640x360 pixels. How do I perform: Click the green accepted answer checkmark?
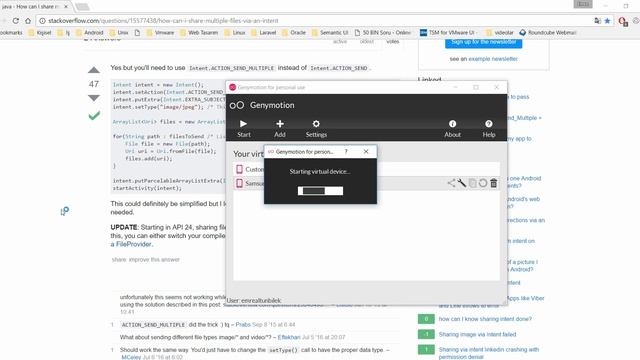tap(94, 116)
